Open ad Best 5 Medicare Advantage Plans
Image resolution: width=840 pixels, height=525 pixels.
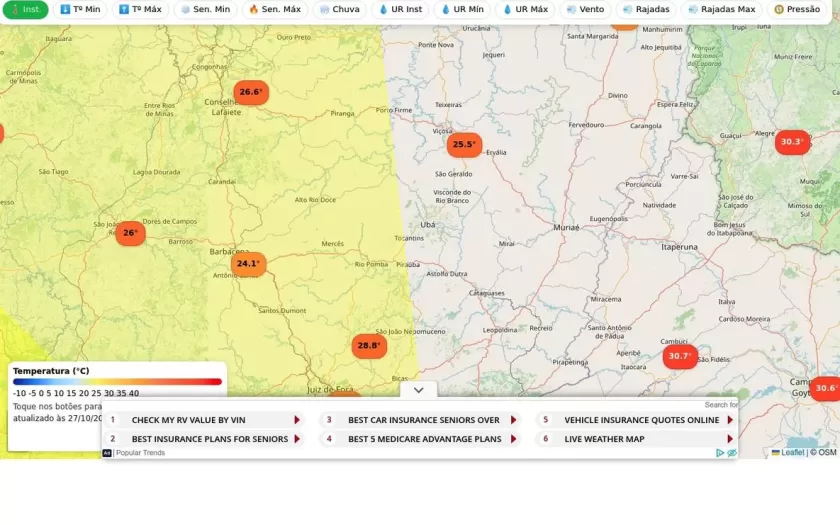pos(421,439)
